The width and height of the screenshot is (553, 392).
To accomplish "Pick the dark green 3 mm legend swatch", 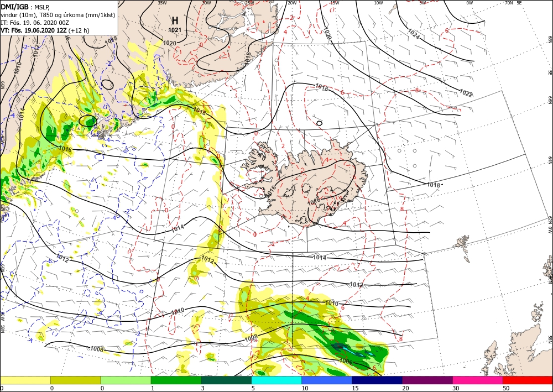I will pyautogui.click(x=226, y=380).
